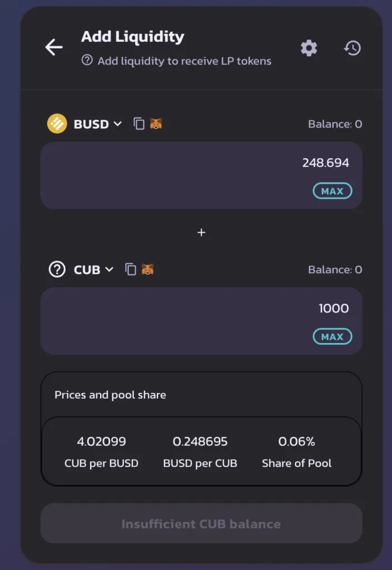Open the CUB token selector dropdown
Image resolution: width=392 pixels, height=570 pixels.
(93, 270)
